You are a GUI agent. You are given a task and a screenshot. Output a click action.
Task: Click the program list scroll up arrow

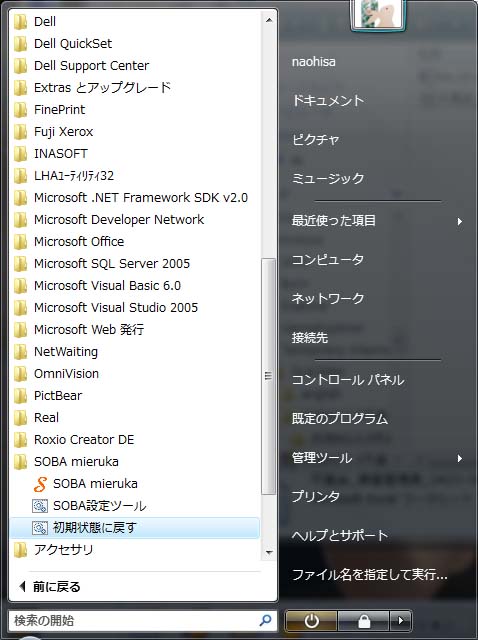269,20
